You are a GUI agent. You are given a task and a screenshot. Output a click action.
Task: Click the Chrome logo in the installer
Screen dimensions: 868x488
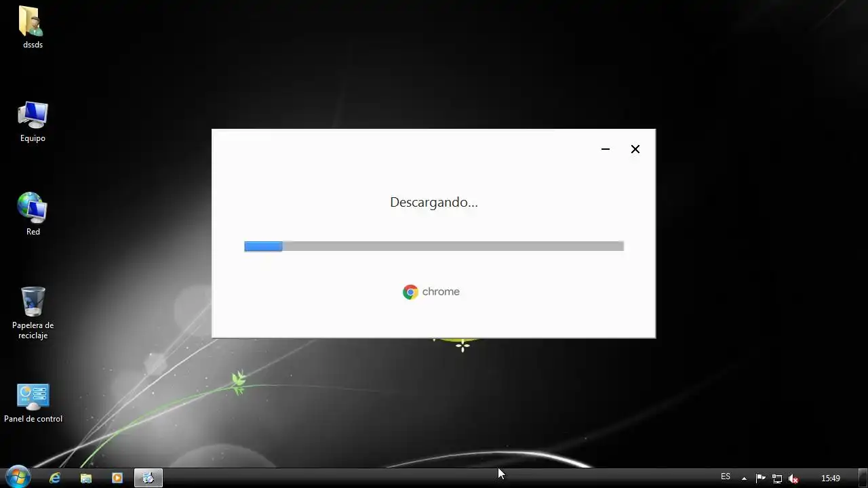click(410, 292)
